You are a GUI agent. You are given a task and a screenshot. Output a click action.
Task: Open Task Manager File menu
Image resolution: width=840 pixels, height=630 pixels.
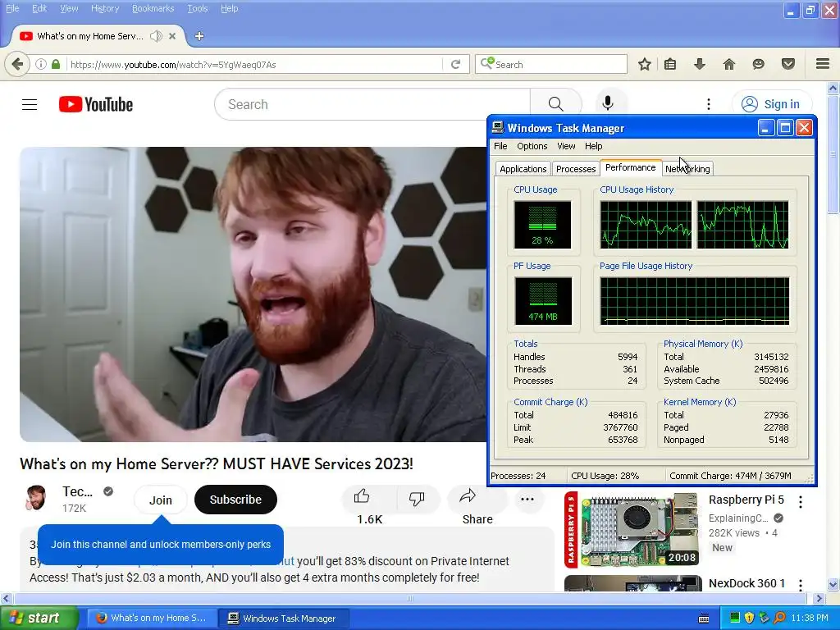pyautogui.click(x=500, y=146)
